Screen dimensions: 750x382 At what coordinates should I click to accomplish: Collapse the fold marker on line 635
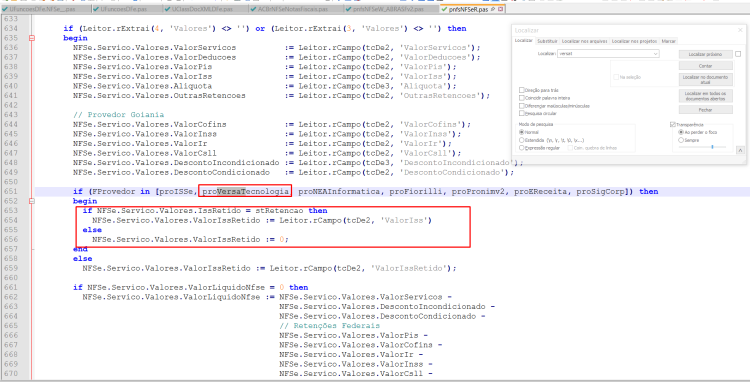click(x=32, y=38)
